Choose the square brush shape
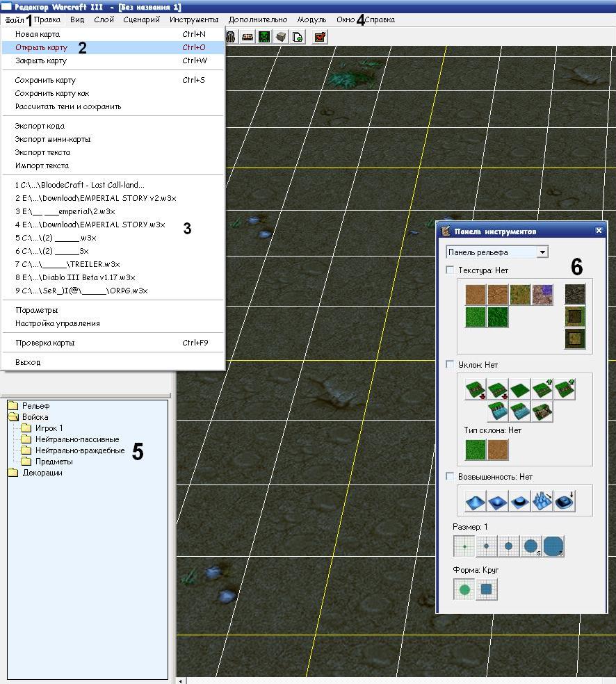Screen dimensions: 616x684 click(x=487, y=589)
